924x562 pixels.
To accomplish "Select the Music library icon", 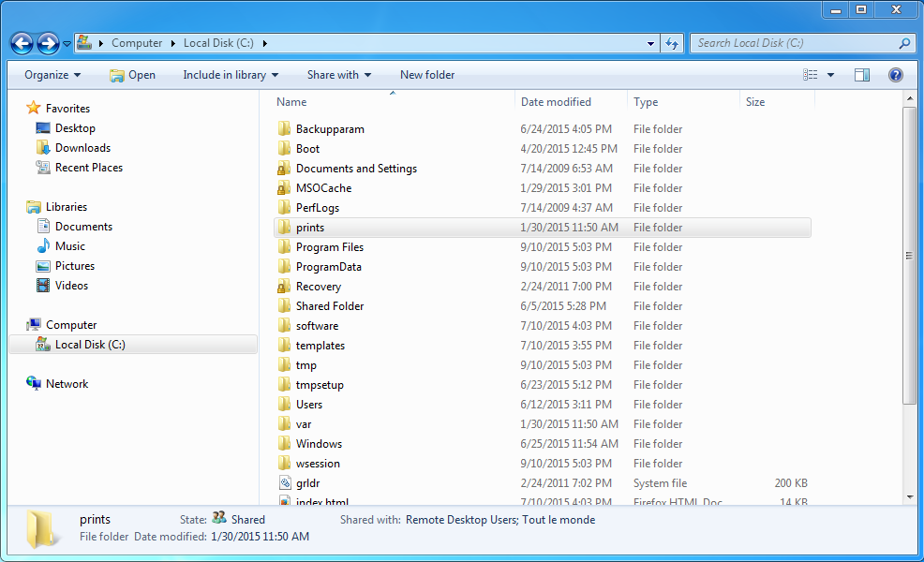I will [x=41, y=245].
